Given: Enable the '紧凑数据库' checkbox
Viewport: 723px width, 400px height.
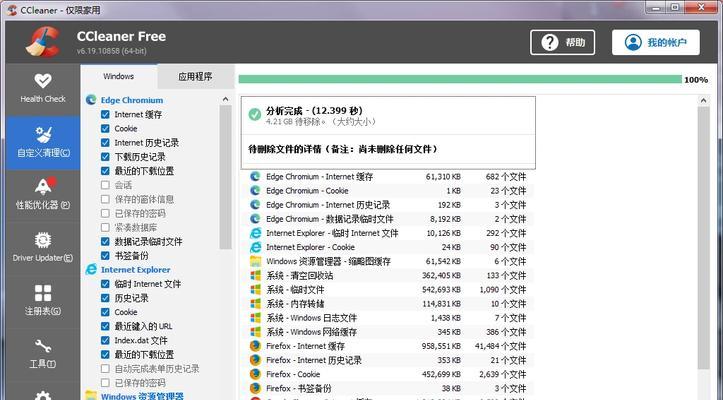Looking at the screenshot, I should click(105, 227).
